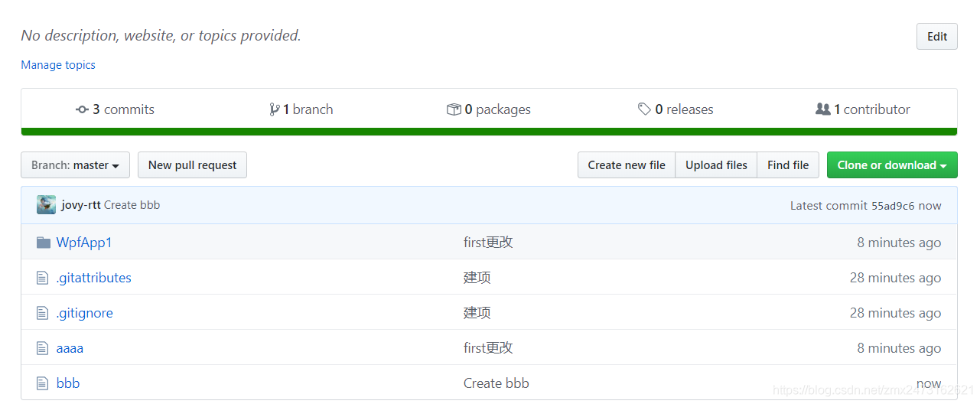View the 1 branch link
This screenshot has width=980, height=404.
301,109
